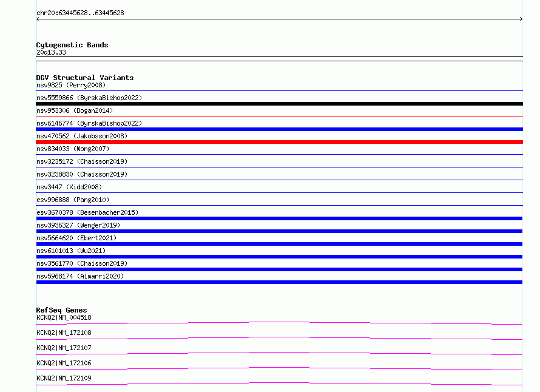Click the thick blue bar under nsv3561770
This screenshot has height=392, width=540.
point(279,269)
